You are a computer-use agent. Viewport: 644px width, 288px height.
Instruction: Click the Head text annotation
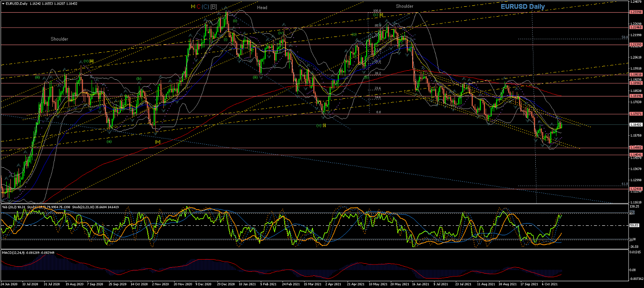[x=262, y=8]
